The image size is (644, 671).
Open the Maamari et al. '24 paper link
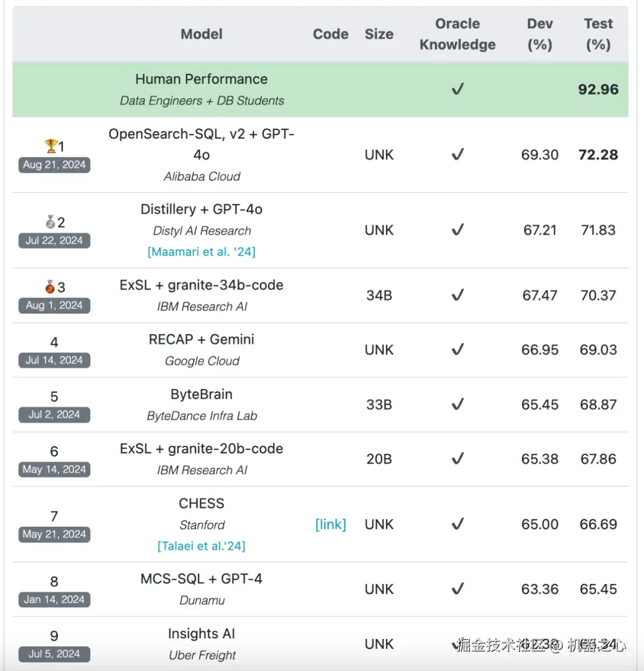(x=202, y=252)
